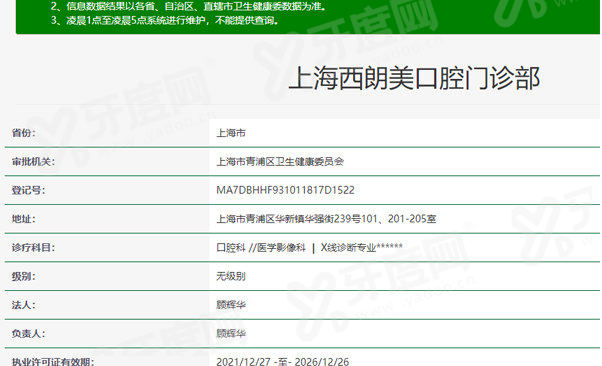Click the 审批机关 label
Screen dimensions: 602x366
tap(33, 162)
